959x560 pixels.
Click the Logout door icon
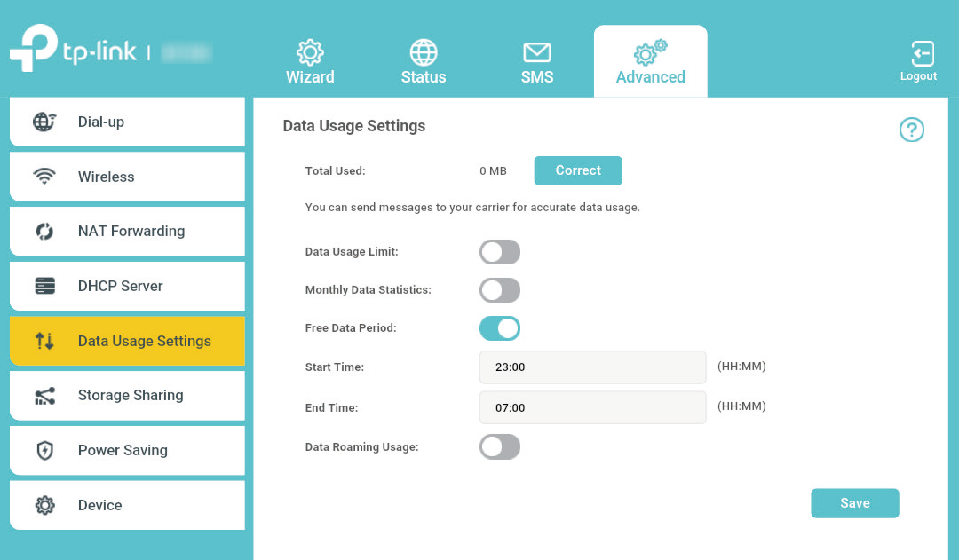coord(923,54)
